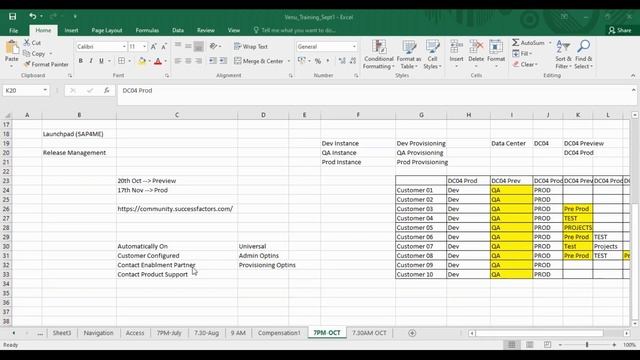
Task: Add a new sheet with plus button
Action: coord(412,333)
